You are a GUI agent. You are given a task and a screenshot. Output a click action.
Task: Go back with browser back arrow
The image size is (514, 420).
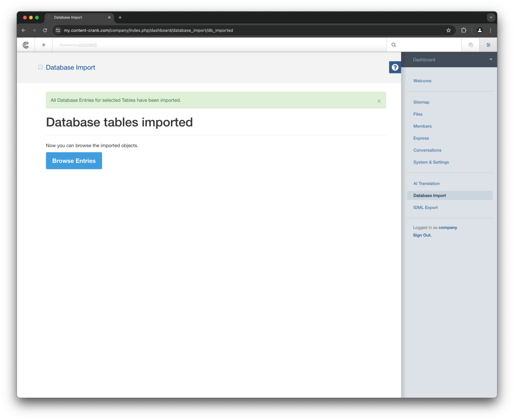pos(24,30)
